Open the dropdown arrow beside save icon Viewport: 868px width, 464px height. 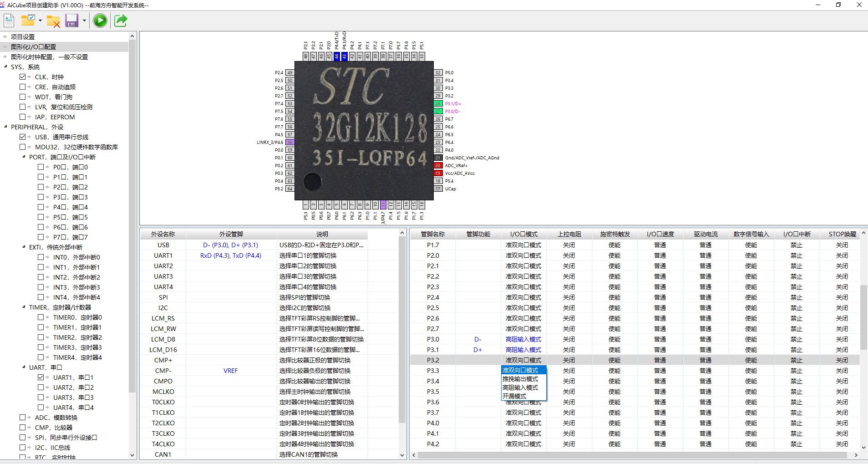(84, 21)
